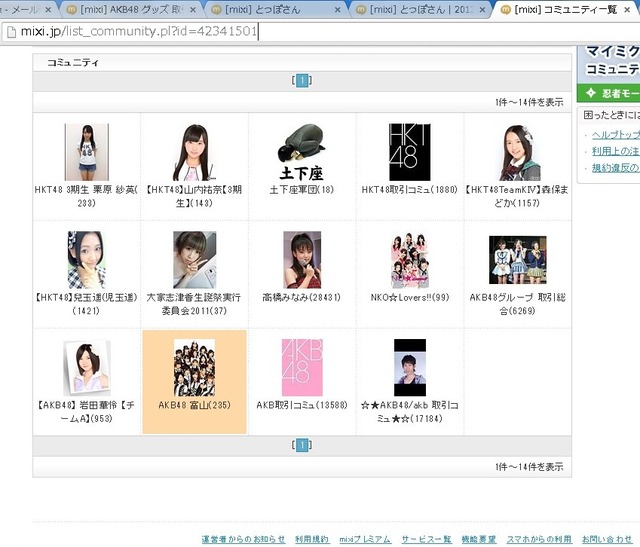This screenshot has height=547, width=640.
Task: Click HKT48 3期生 栗原 紗英 text link
Action: click(x=86, y=196)
